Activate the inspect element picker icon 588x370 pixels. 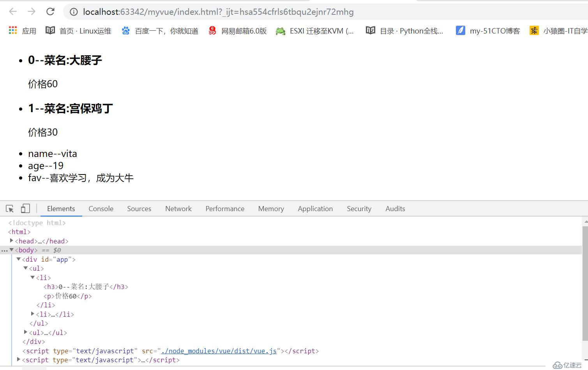click(x=10, y=209)
